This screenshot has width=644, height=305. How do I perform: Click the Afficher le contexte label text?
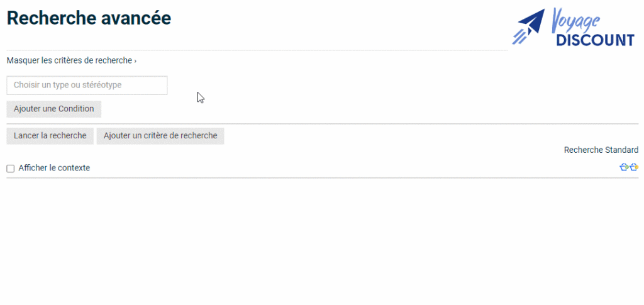tap(54, 168)
